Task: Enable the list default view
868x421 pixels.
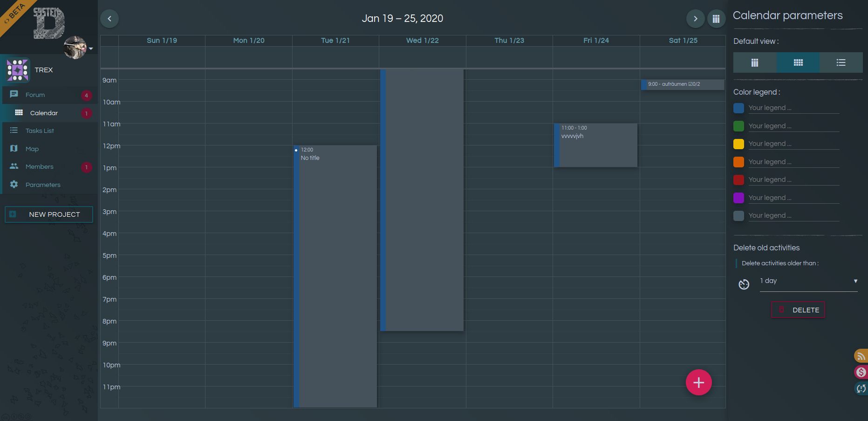Action: tap(841, 62)
